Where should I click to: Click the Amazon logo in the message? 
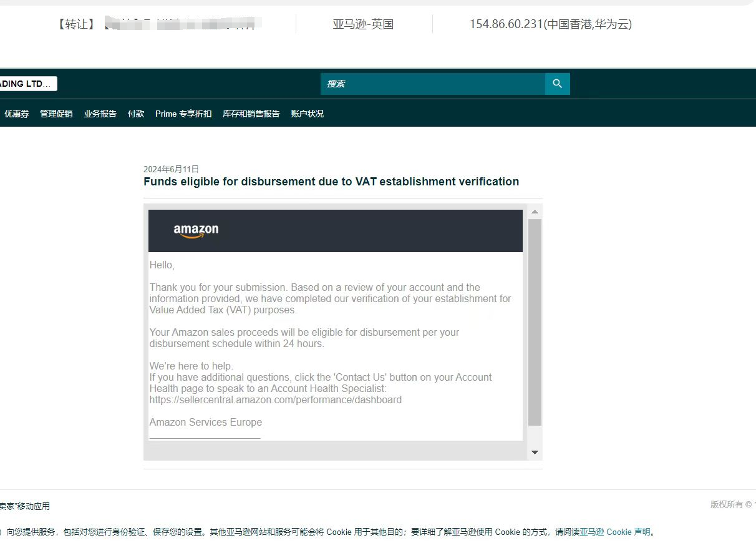click(x=196, y=230)
